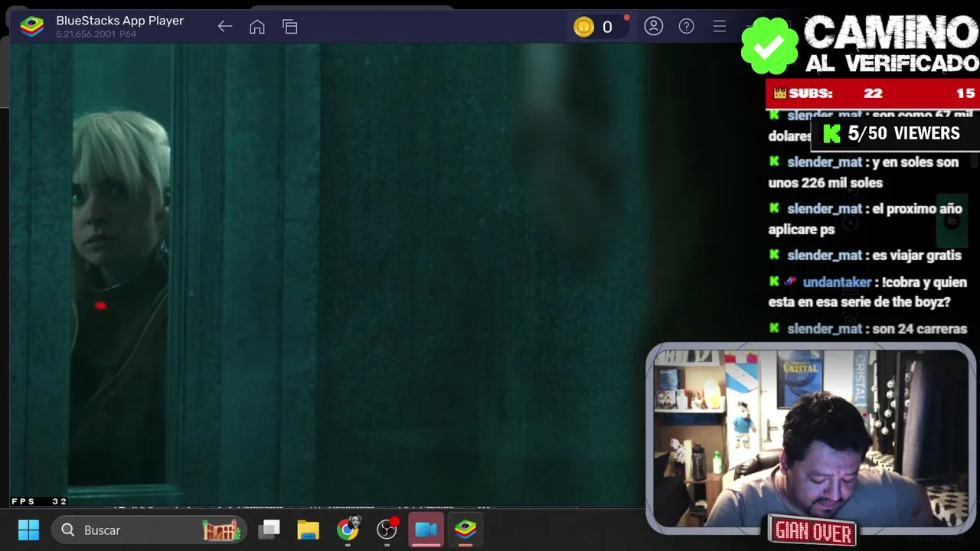This screenshot has height=551, width=980.
Task: Click the version text 5.21.656.2001 P64
Action: click(x=96, y=34)
